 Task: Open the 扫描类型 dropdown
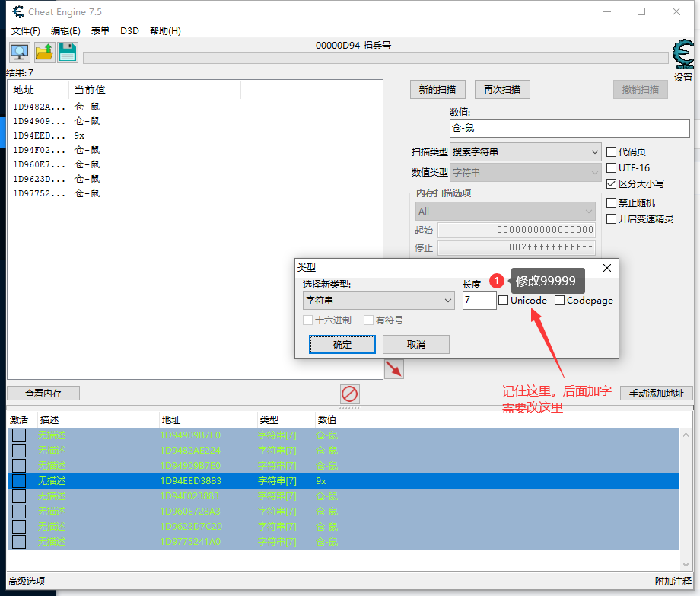(x=525, y=151)
